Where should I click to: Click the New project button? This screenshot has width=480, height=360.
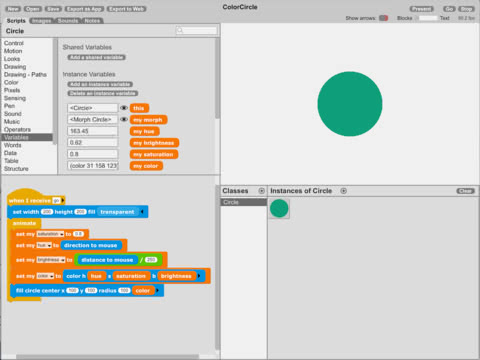pos(13,9)
